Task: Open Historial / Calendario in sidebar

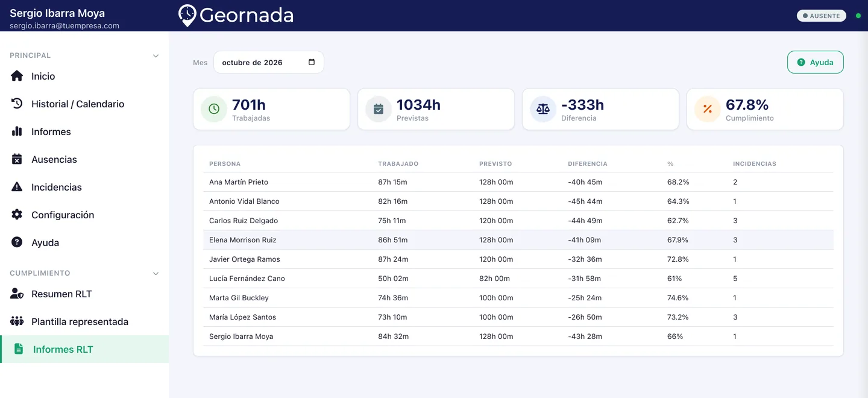Action: click(84, 104)
